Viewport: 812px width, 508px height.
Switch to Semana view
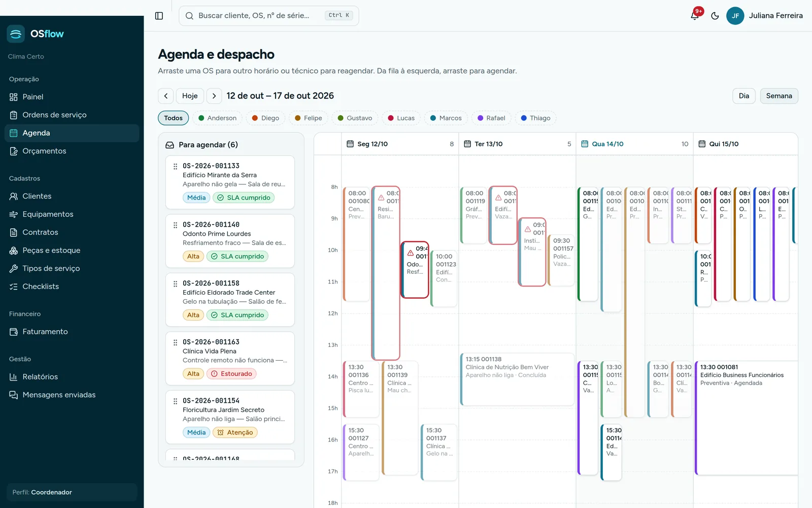click(x=779, y=96)
